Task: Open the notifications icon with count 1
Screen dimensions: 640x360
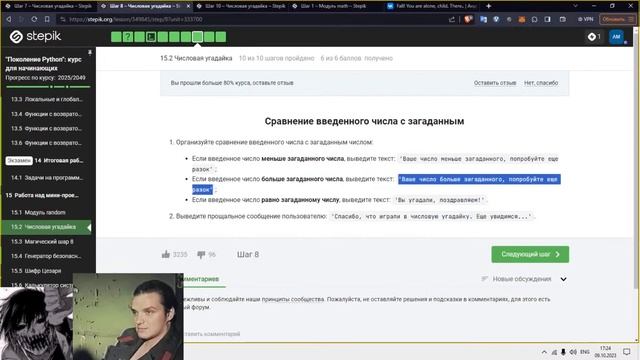Action: pos(594,37)
